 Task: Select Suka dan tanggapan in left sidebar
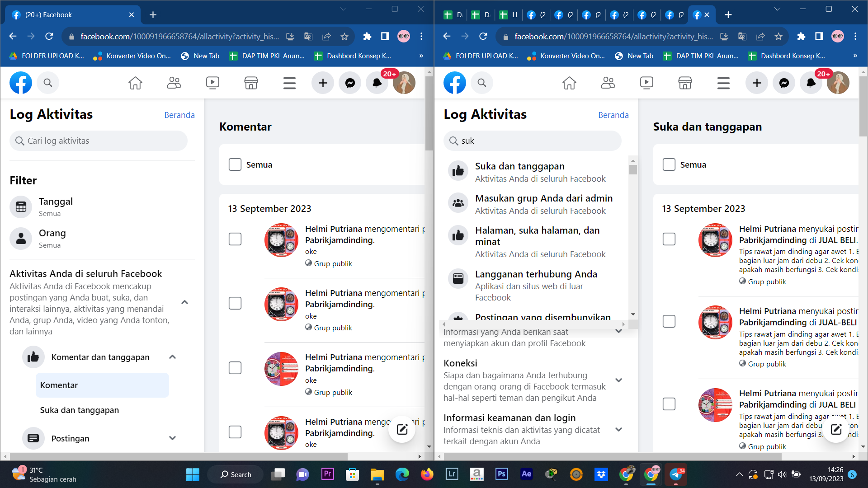coord(80,410)
